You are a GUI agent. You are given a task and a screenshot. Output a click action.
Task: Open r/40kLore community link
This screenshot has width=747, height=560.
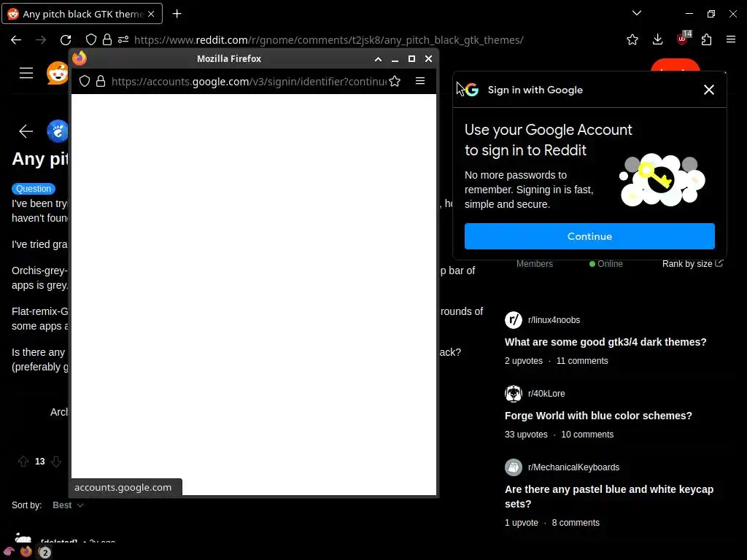[x=546, y=394]
